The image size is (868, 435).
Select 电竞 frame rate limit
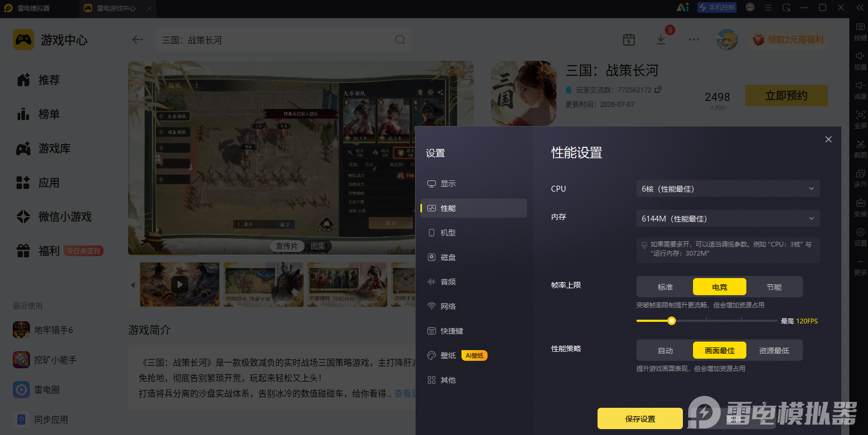[x=720, y=287]
